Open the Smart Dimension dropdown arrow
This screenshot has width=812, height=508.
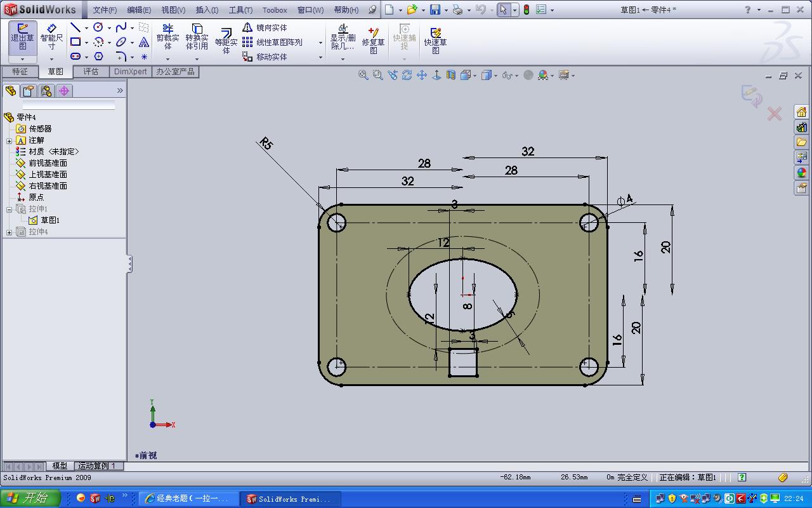[x=51, y=59]
